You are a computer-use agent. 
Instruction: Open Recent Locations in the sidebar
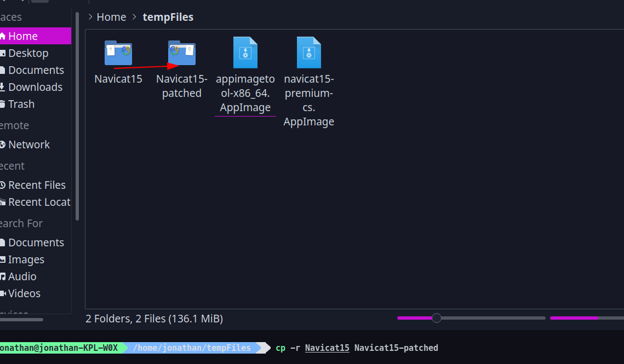point(39,202)
